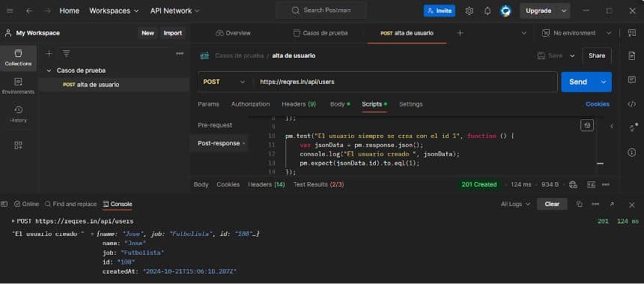Open the response Headers (14) tab

tap(266, 184)
